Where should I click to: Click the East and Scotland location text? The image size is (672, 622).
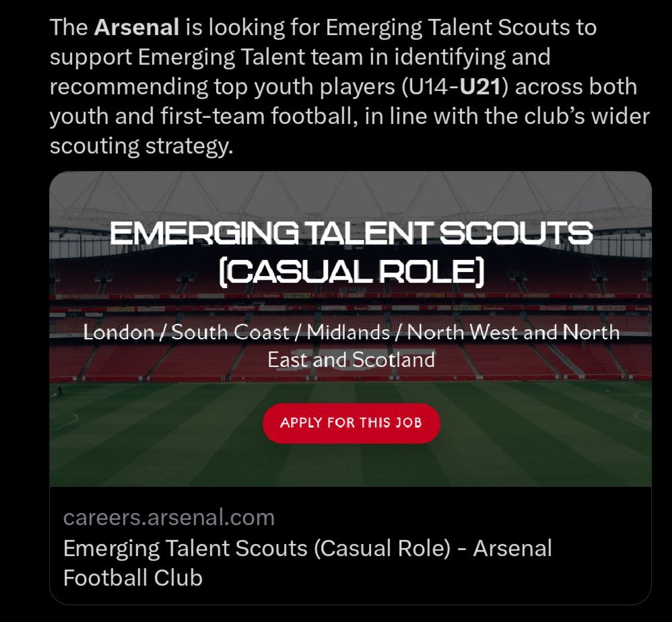[x=351, y=359]
